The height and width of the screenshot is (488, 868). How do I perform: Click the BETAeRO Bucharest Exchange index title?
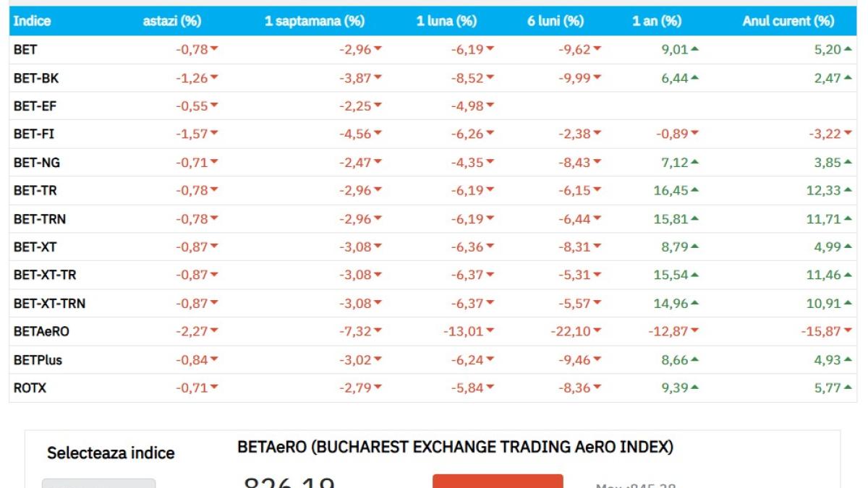[x=455, y=448]
